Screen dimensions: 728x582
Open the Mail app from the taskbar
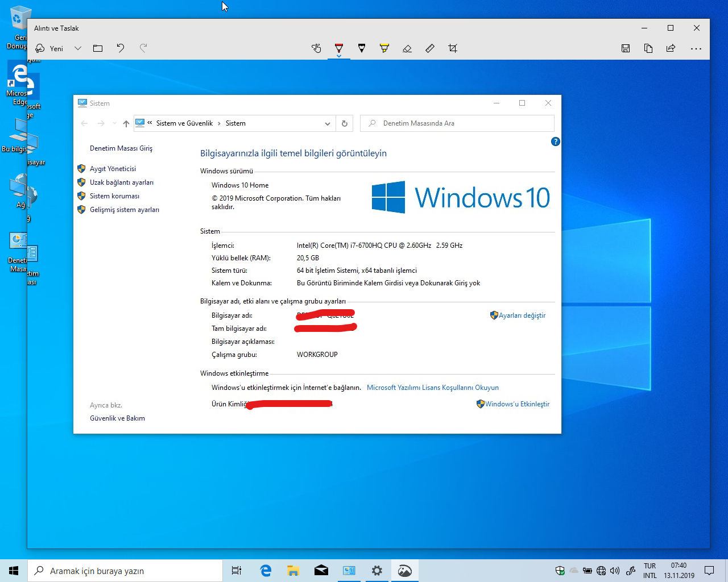(x=321, y=571)
